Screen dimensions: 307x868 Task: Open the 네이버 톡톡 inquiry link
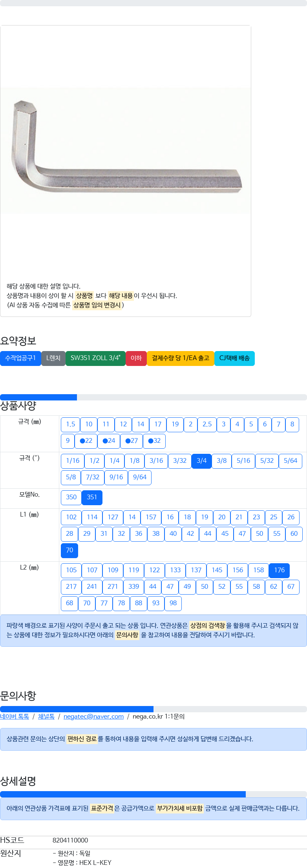click(15, 716)
